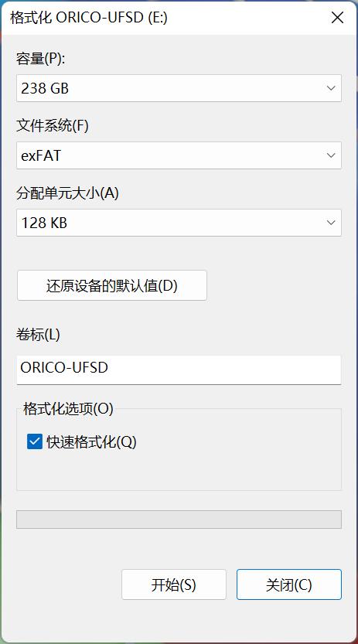Click the 关闭(C) button

pyautogui.click(x=289, y=584)
